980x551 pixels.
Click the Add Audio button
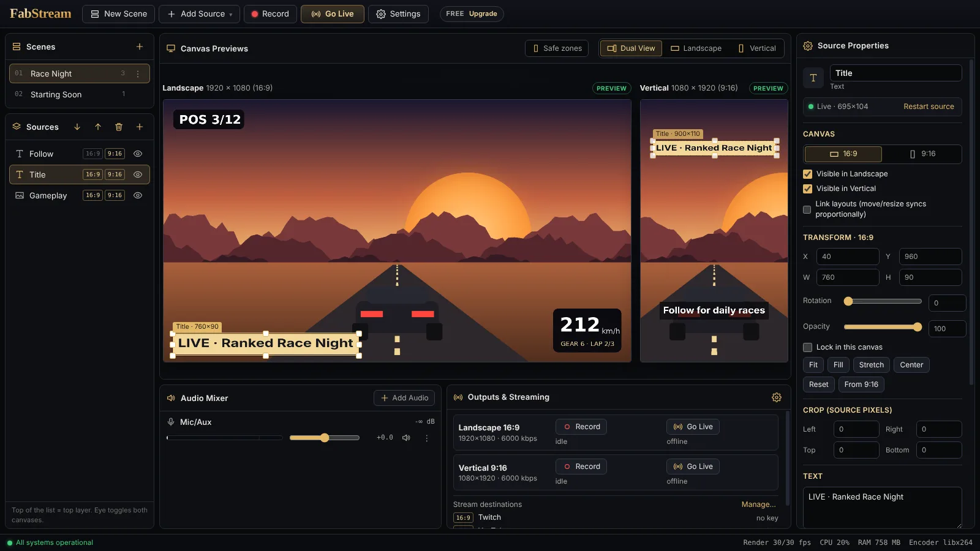pos(404,398)
